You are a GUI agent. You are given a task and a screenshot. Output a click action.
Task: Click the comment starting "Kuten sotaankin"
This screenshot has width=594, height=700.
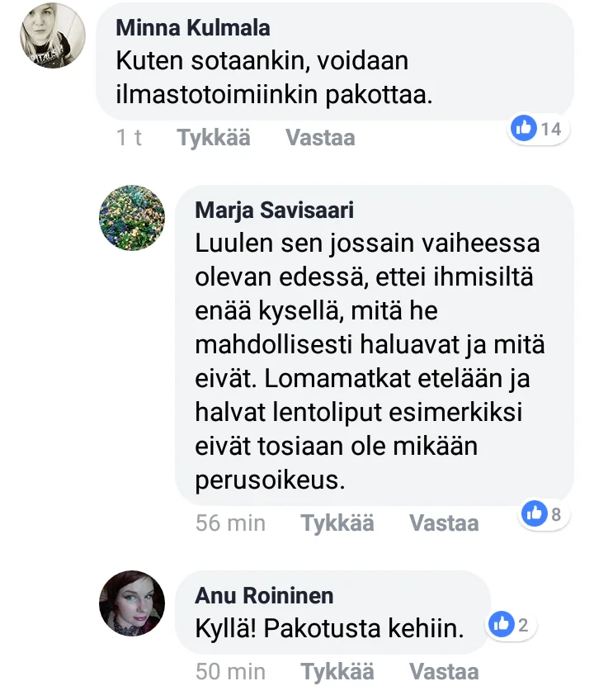point(274,78)
